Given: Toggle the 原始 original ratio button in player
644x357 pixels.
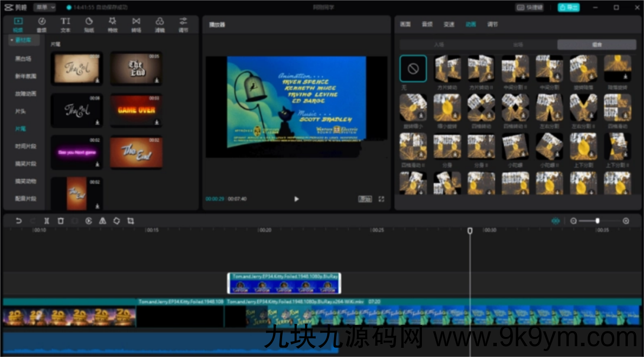Looking at the screenshot, I should (x=365, y=199).
